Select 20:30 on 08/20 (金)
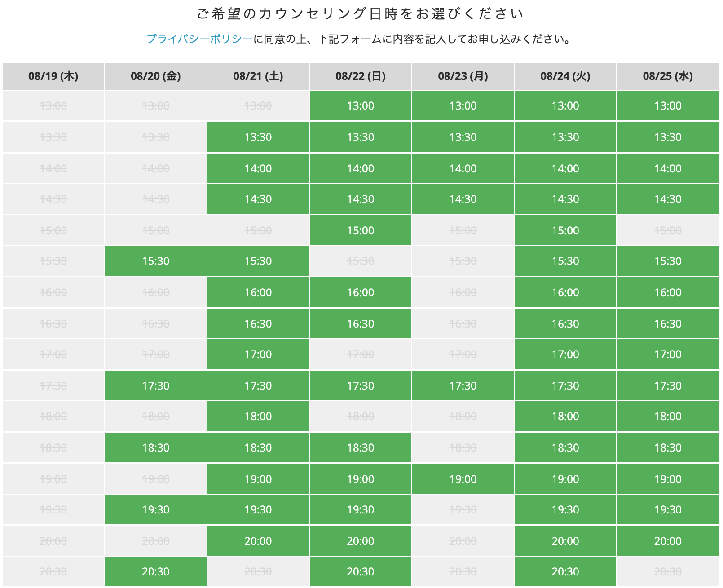The height and width of the screenshot is (588, 723). coord(155,572)
